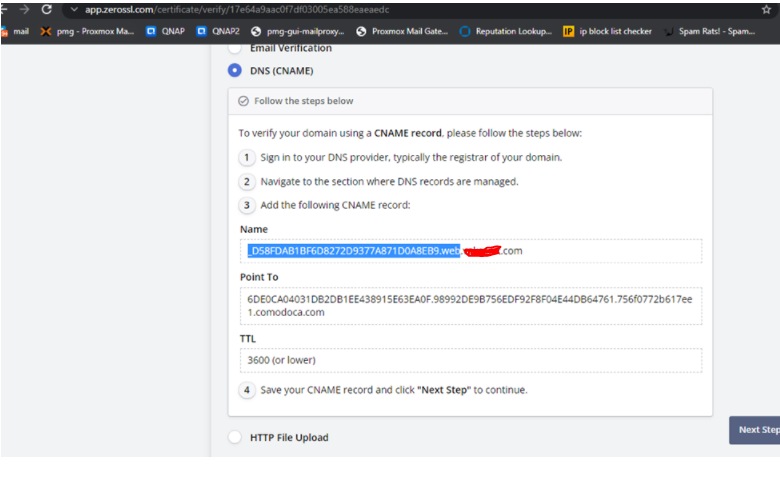Click the Next Step button

756,430
